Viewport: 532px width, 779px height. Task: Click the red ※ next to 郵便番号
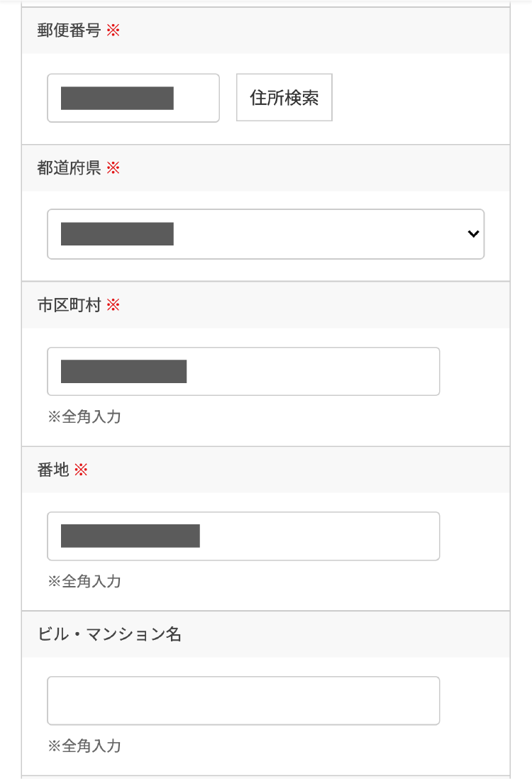point(112,31)
